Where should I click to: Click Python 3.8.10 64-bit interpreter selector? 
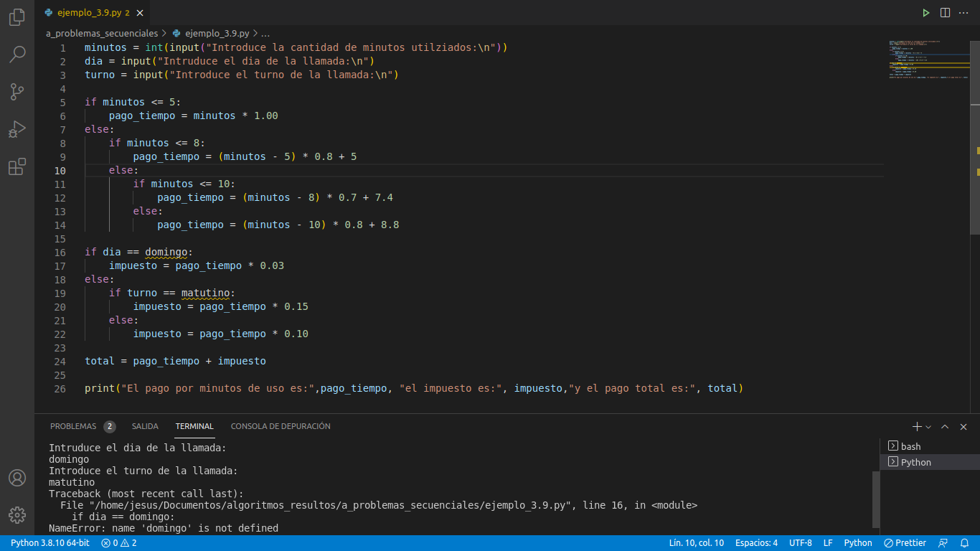point(50,543)
